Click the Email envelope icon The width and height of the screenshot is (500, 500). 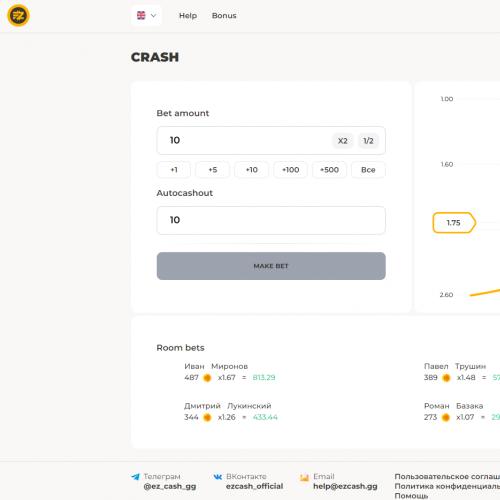pyautogui.click(x=304, y=478)
